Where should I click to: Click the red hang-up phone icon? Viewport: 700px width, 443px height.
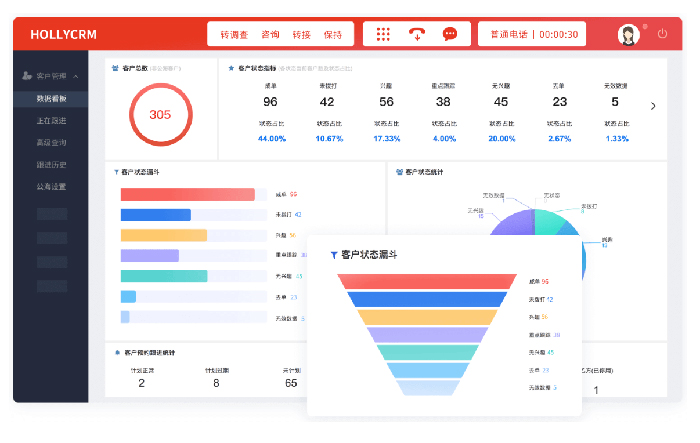point(417,34)
